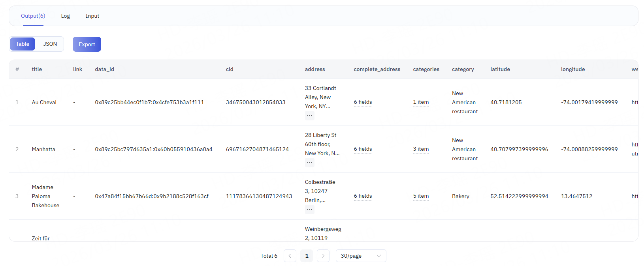
Task: Switch to JSON view
Action: tap(50, 44)
